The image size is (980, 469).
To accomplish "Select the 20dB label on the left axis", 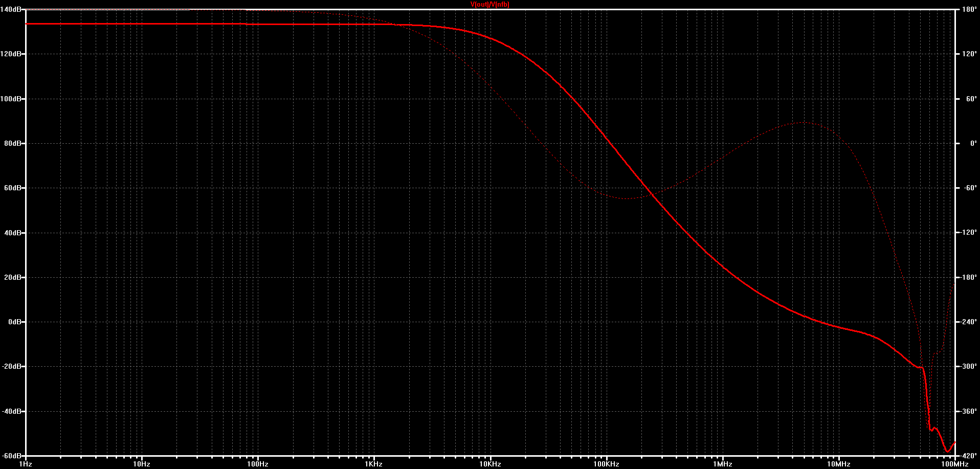I will click(x=12, y=278).
